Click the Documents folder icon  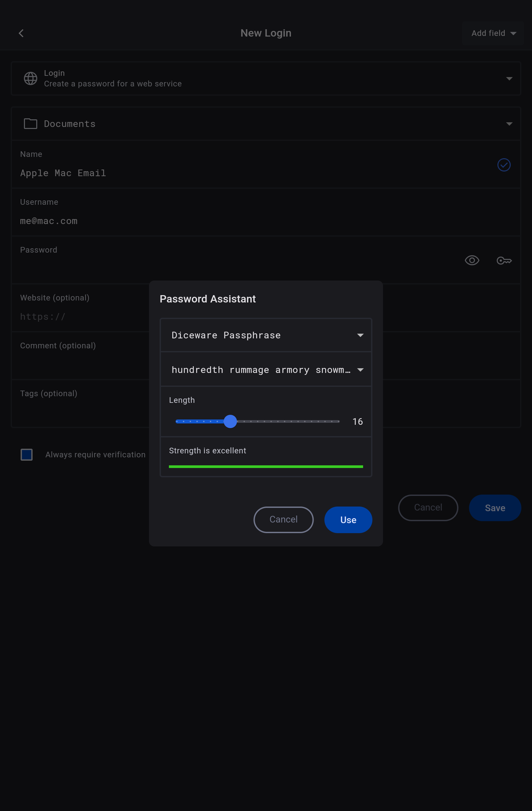(30, 124)
